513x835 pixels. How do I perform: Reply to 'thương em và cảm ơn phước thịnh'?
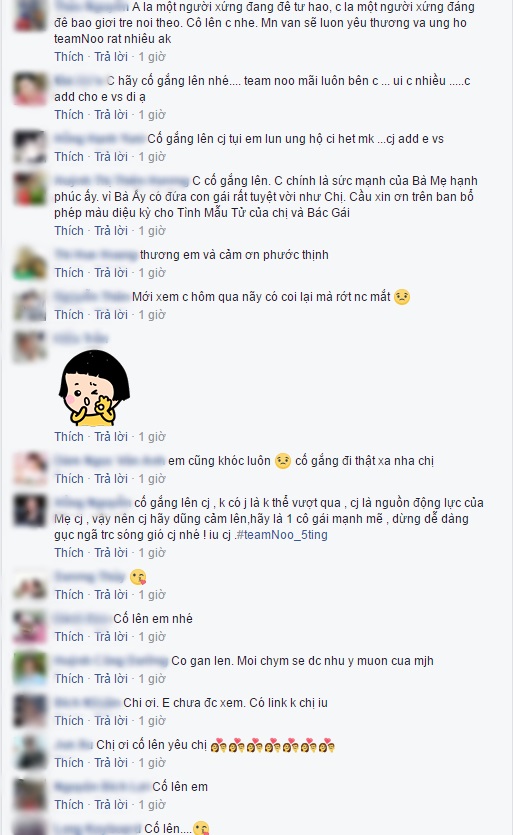(111, 273)
